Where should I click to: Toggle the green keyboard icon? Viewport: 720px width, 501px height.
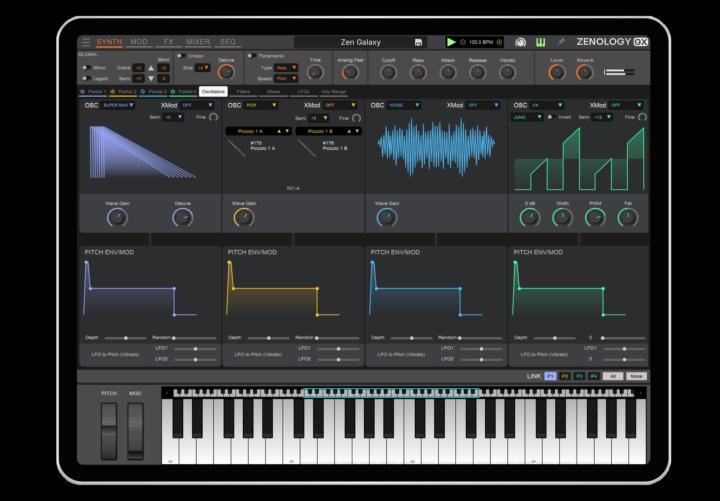[540, 42]
